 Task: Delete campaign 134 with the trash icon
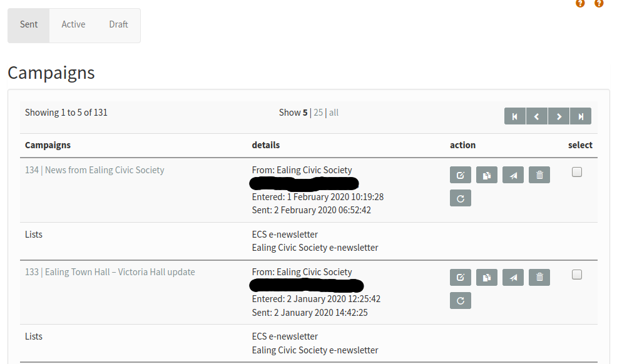[x=539, y=175]
